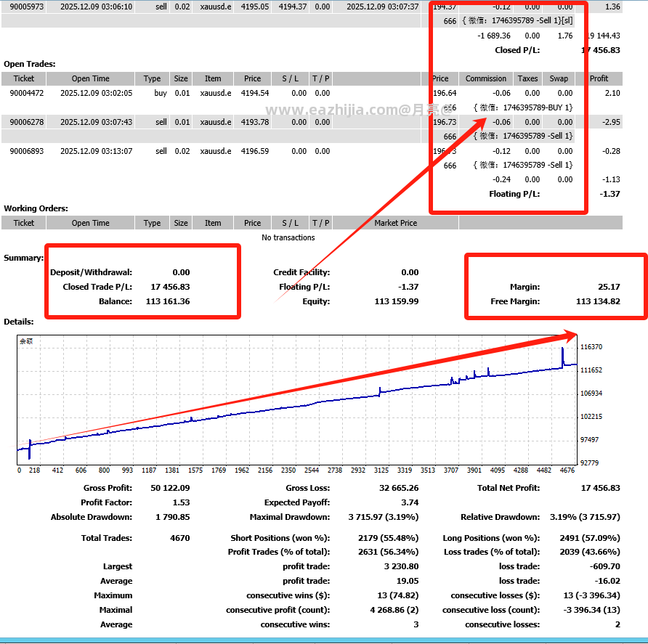This screenshot has width=648, height=644.
Task: Click the Total Trades value 4670
Action: tap(179, 538)
